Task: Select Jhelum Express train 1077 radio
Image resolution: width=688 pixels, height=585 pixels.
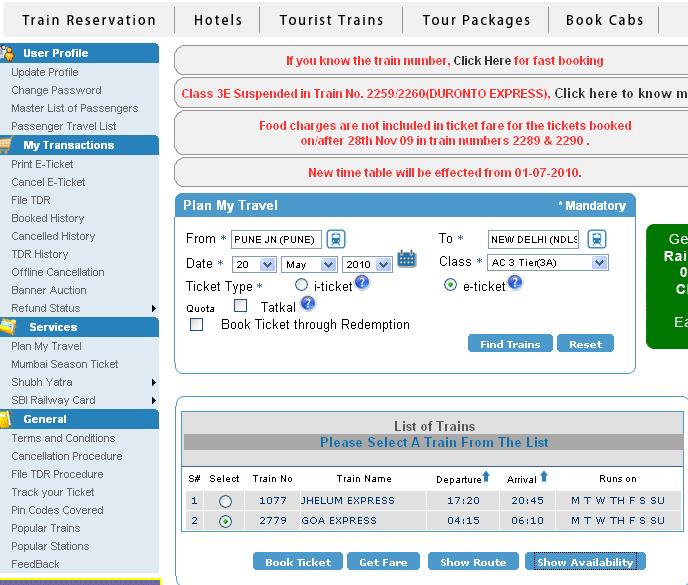Action: tap(226, 501)
